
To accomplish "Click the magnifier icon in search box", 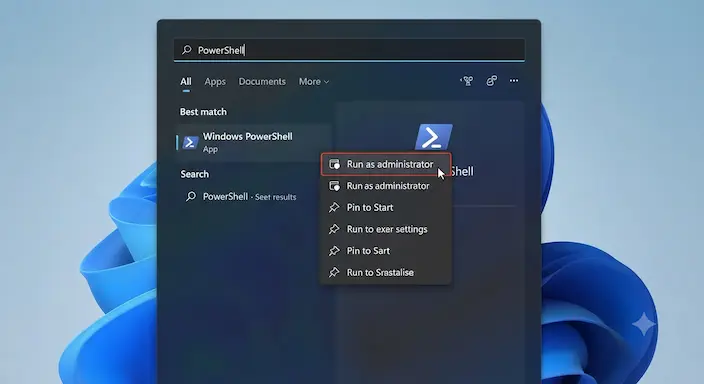I will (x=187, y=50).
